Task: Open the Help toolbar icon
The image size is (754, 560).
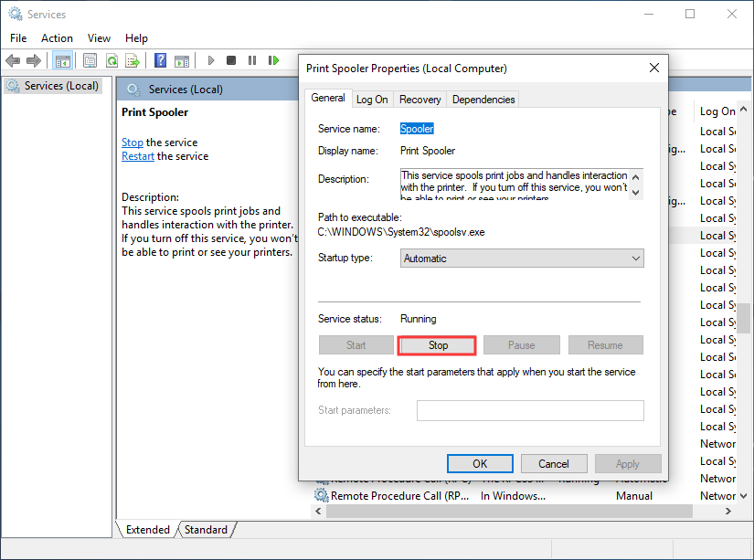Action: (160, 60)
